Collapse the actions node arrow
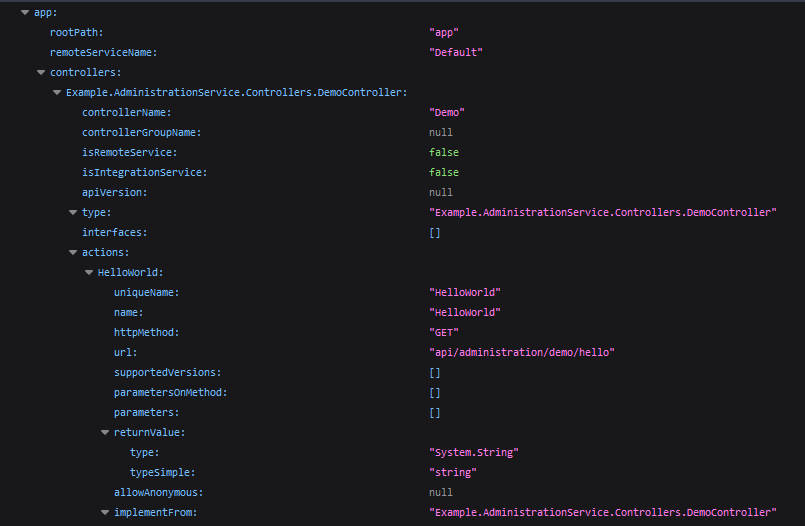The height and width of the screenshot is (526, 805). point(73,253)
